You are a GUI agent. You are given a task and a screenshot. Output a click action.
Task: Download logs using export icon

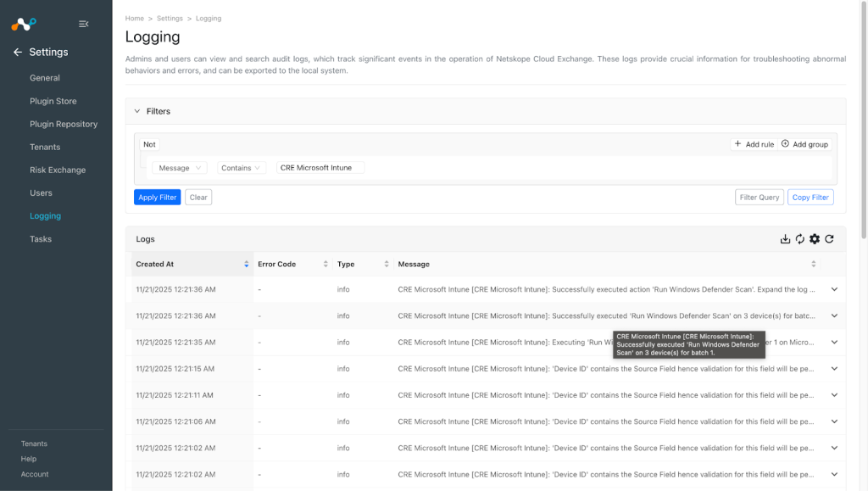point(785,239)
